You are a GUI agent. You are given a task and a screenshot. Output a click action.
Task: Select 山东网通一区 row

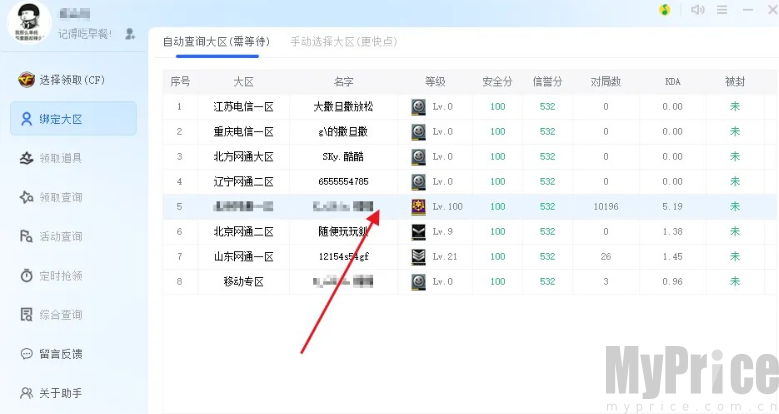click(x=470, y=256)
